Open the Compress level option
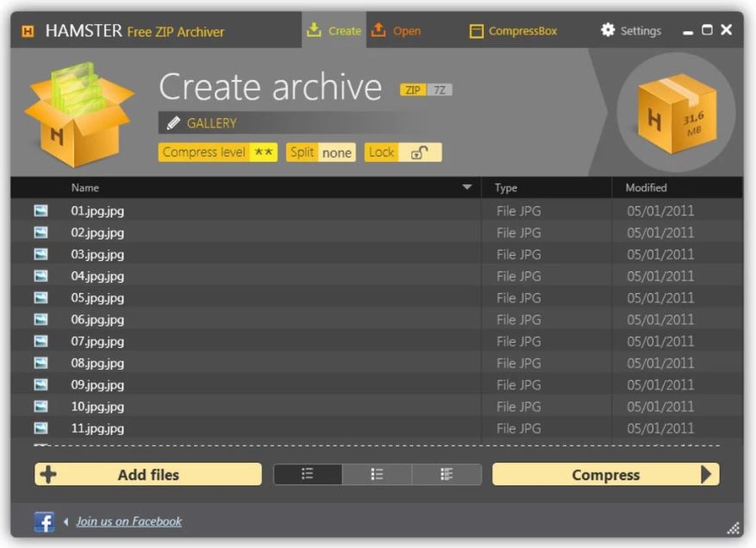Screen dimensions: 756x548 pyautogui.click(x=218, y=153)
